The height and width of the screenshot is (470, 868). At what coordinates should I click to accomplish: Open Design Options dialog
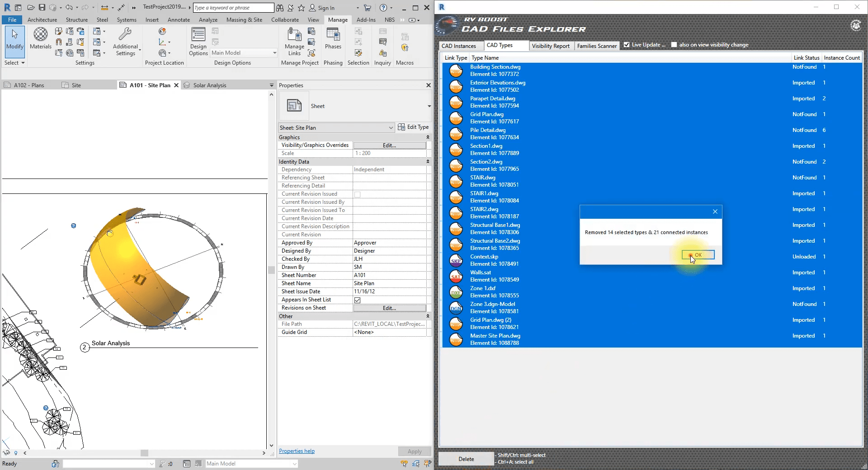(x=198, y=42)
